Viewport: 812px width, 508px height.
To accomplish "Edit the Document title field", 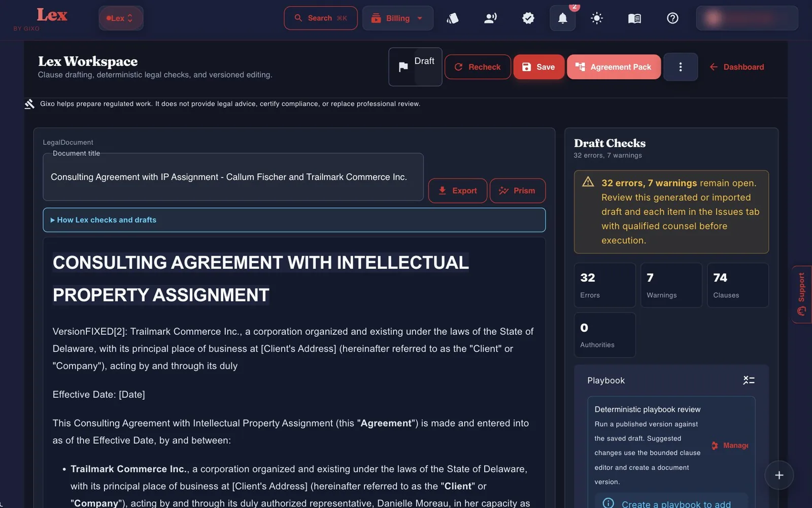I will pos(233,177).
